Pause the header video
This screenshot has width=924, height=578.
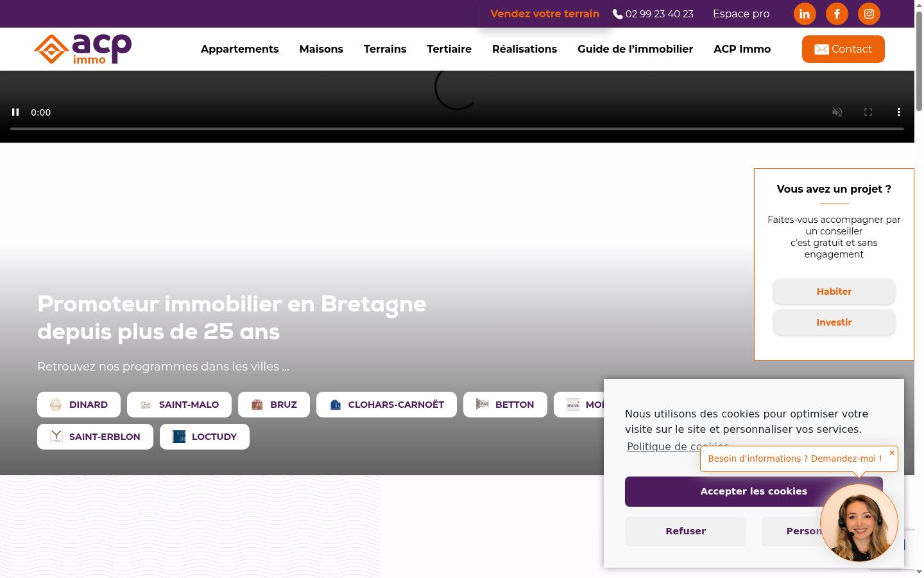point(15,112)
